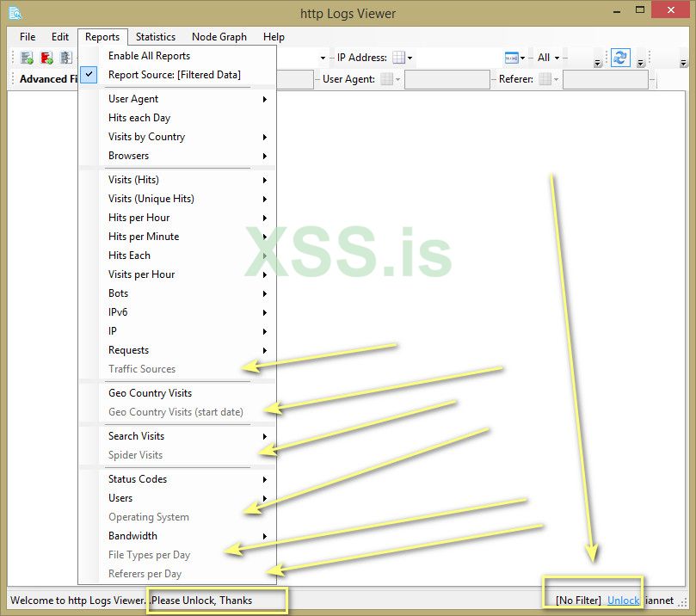The image size is (696, 616).
Task: Open toolbar overflow arrow right of refresh
Action: (x=640, y=63)
